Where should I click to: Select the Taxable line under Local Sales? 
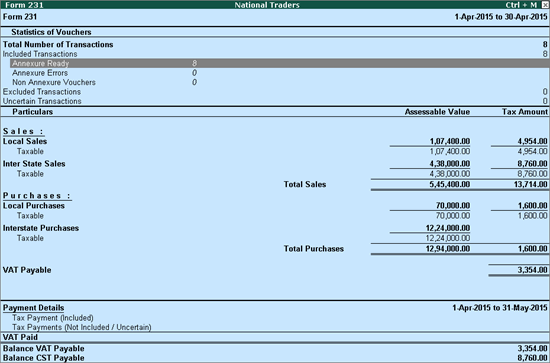[x=275, y=152]
